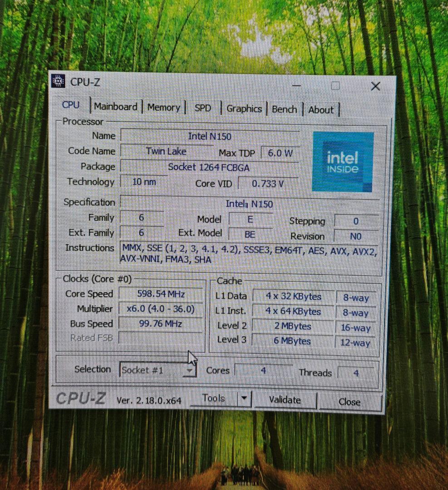Click the empty Rated FSB field
Viewport: 448px width, 490px height.
pyautogui.click(x=160, y=338)
